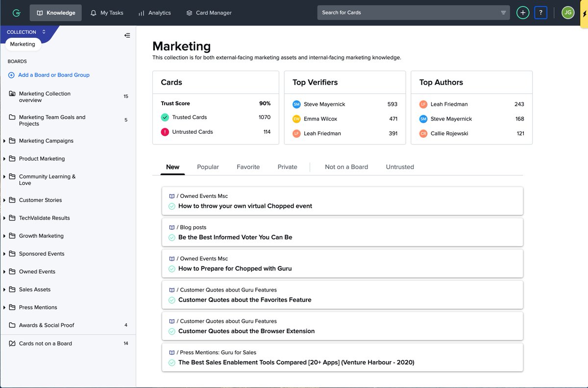Click Steve Mayernick avatar in Top Verifiers
Image resolution: width=588 pixels, height=388 pixels.
tap(296, 104)
